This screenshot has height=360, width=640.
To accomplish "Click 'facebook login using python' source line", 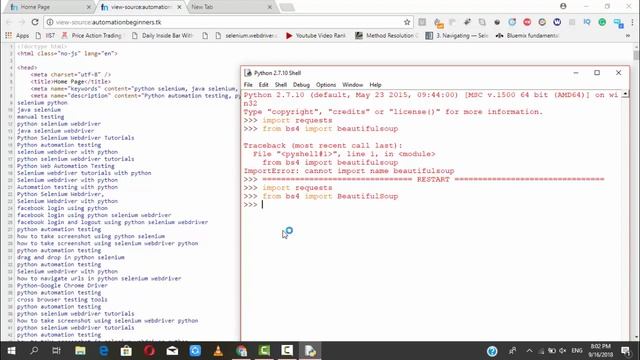I will [62, 208].
